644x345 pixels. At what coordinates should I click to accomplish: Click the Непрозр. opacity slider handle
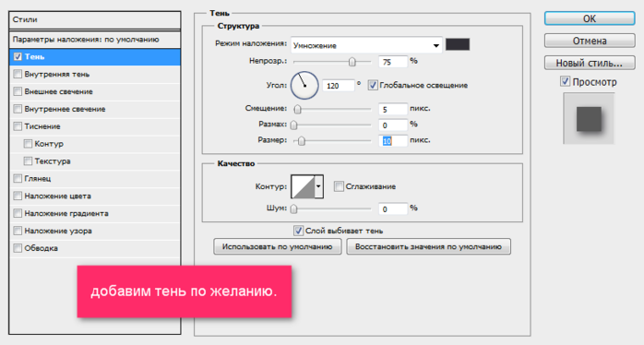click(x=352, y=62)
